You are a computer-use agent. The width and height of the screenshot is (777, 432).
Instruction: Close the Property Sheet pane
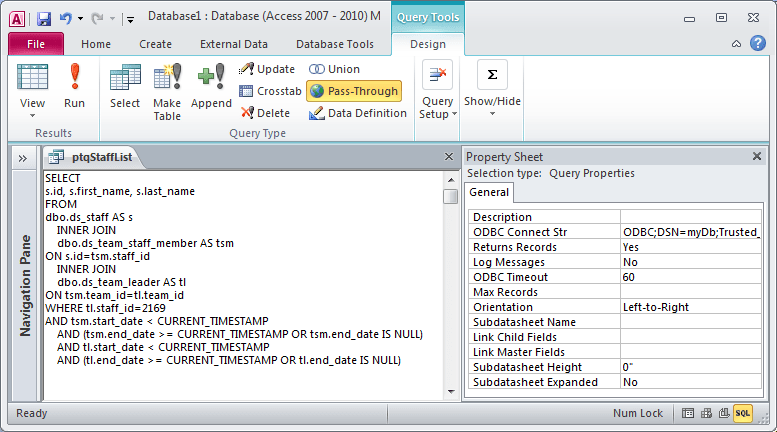tap(757, 157)
